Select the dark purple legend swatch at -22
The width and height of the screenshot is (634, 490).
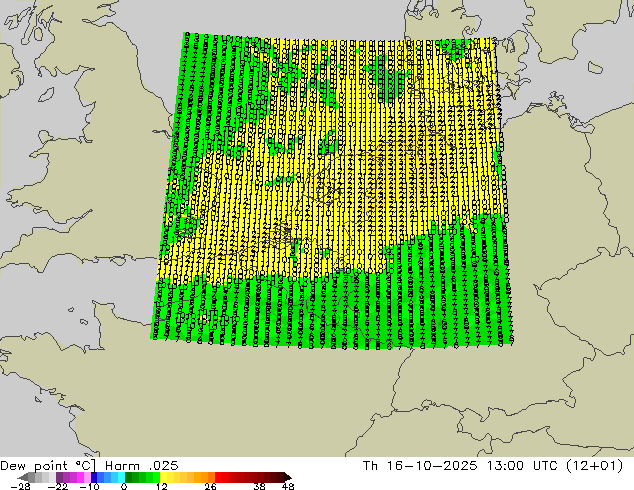(59, 477)
